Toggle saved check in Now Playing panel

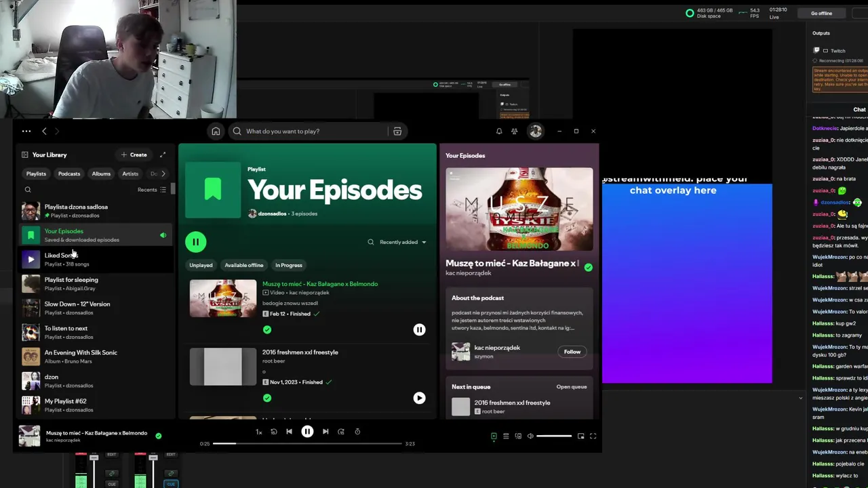click(x=588, y=268)
